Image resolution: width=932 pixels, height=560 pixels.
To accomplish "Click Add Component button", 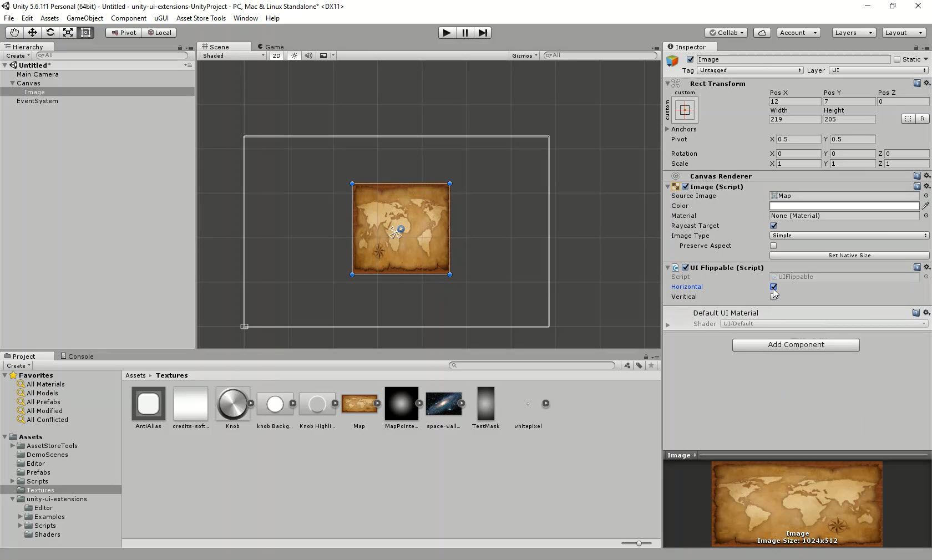I will 796,345.
